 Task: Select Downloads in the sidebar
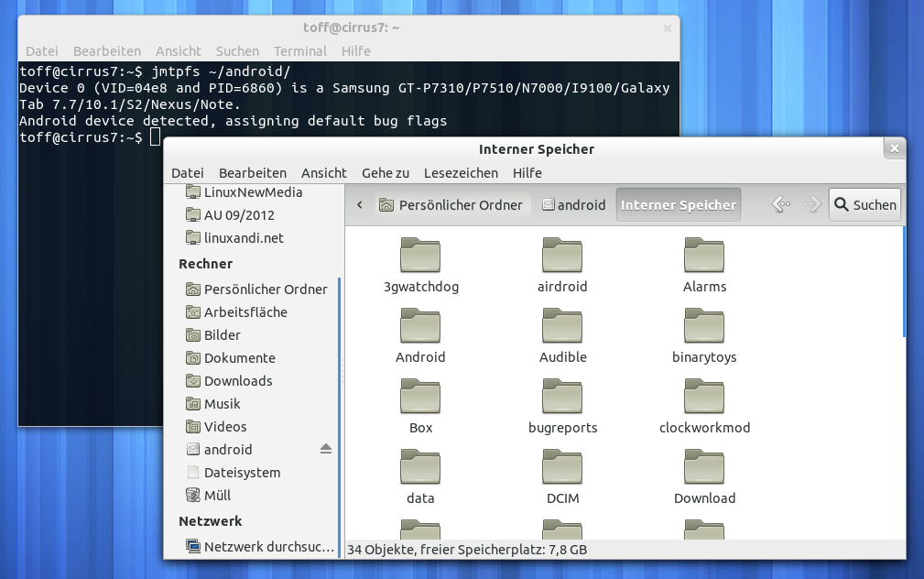click(237, 381)
